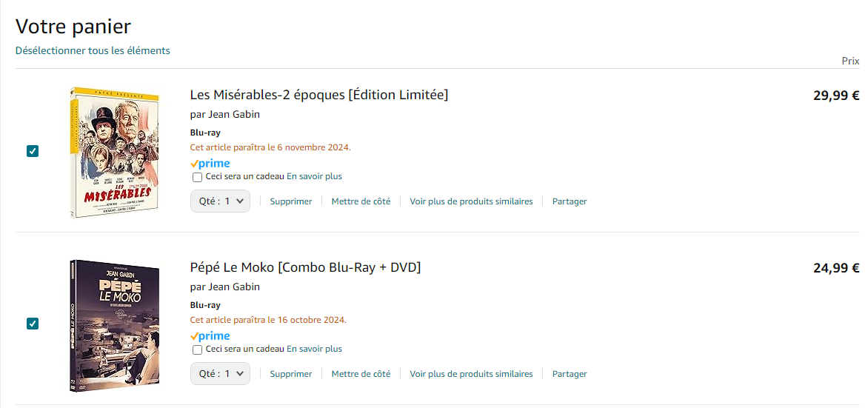Save Pépé Le Moko via Mettre de côté

click(361, 374)
